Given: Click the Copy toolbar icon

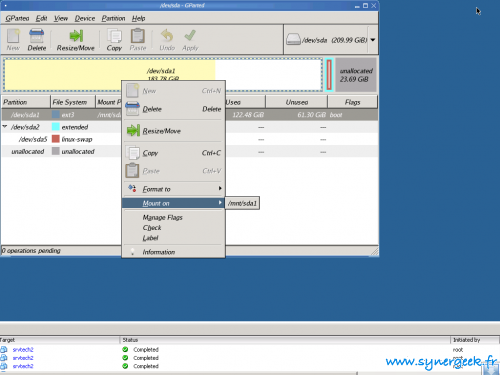Looking at the screenshot, I should click(114, 40).
